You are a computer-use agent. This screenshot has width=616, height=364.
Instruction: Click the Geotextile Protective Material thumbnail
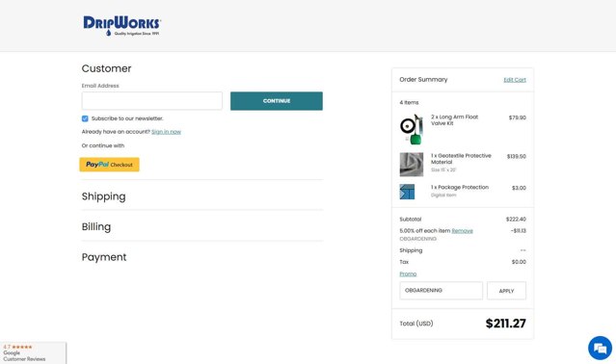(x=412, y=165)
